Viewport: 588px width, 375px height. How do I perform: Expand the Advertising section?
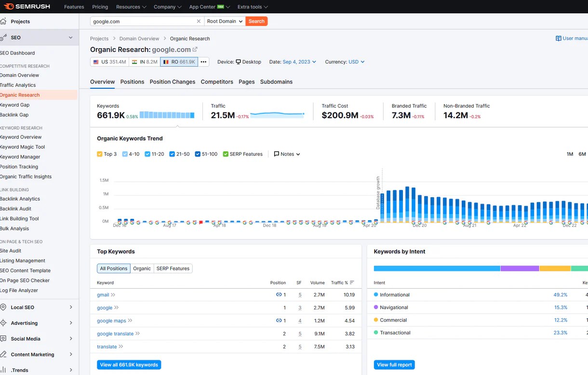tap(71, 323)
